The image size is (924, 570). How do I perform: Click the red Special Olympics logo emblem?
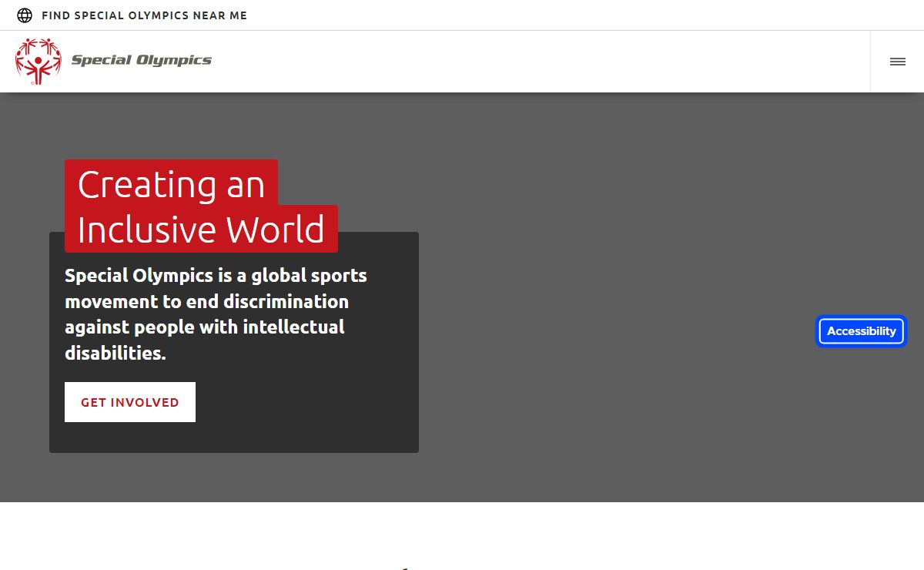38,61
